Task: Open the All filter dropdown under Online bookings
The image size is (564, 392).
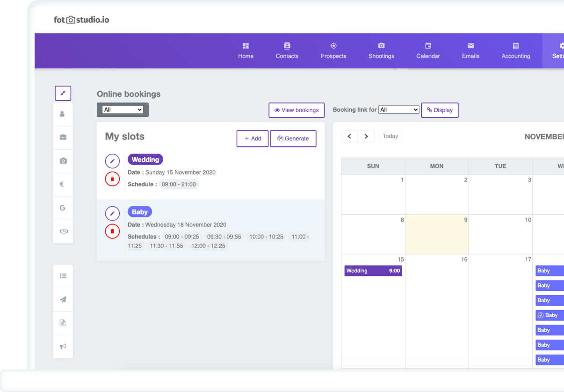Action: pos(123,110)
